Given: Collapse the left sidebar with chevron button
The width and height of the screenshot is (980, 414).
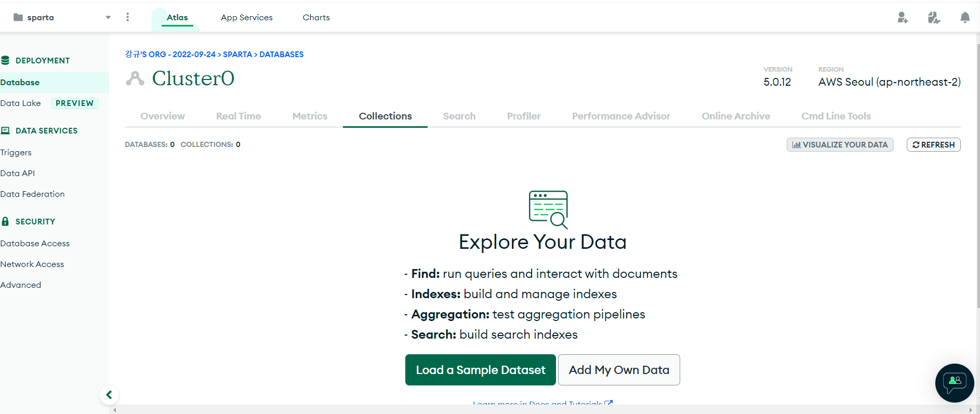Looking at the screenshot, I should pos(109,395).
